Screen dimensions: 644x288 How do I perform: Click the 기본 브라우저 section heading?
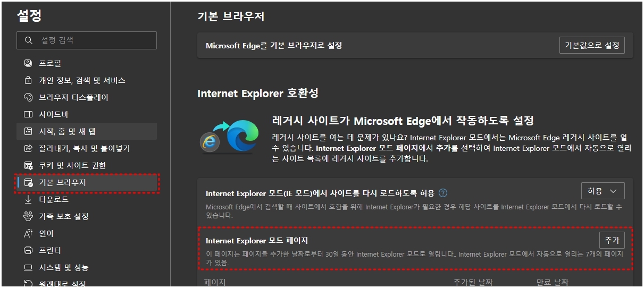click(x=231, y=16)
